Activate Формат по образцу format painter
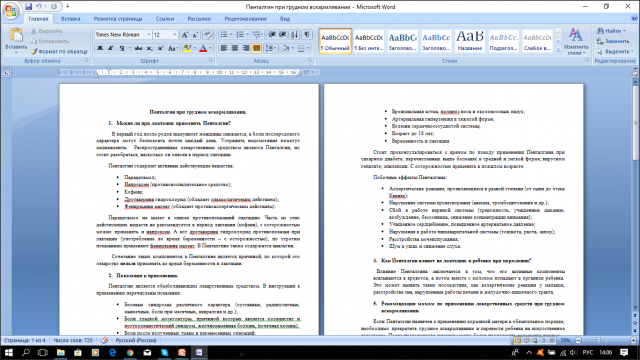The height and width of the screenshot is (360, 640). pos(59,51)
